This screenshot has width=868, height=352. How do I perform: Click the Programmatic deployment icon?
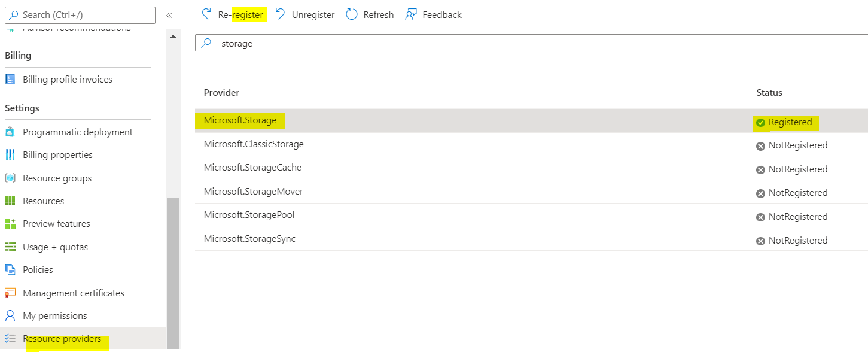coord(10,132)
